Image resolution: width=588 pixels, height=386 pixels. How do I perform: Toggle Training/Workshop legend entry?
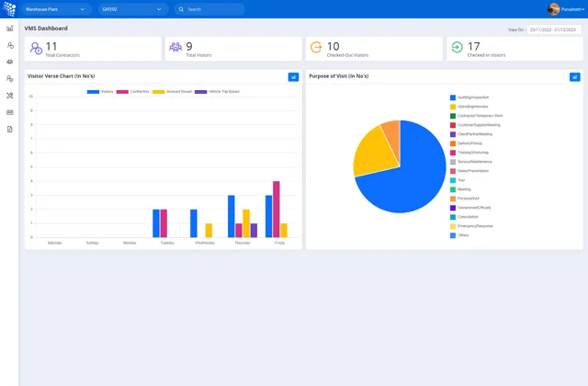click(469, 153)
